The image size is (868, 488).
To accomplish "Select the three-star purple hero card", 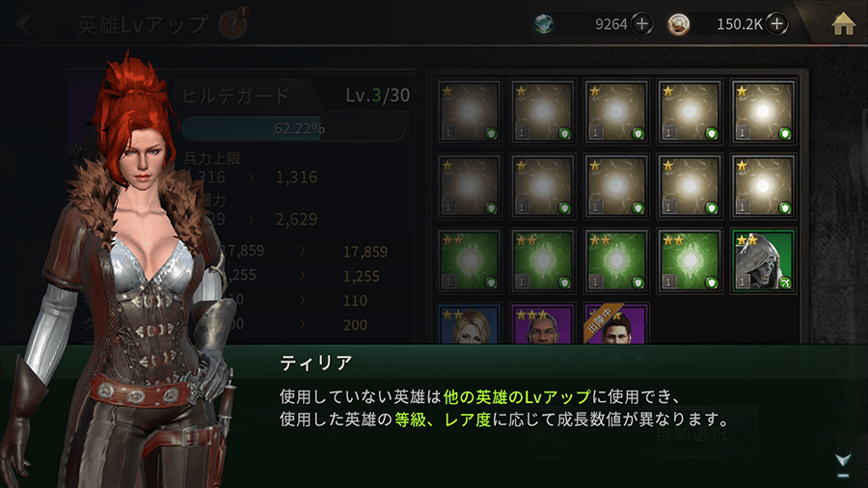I will [542, 324].
